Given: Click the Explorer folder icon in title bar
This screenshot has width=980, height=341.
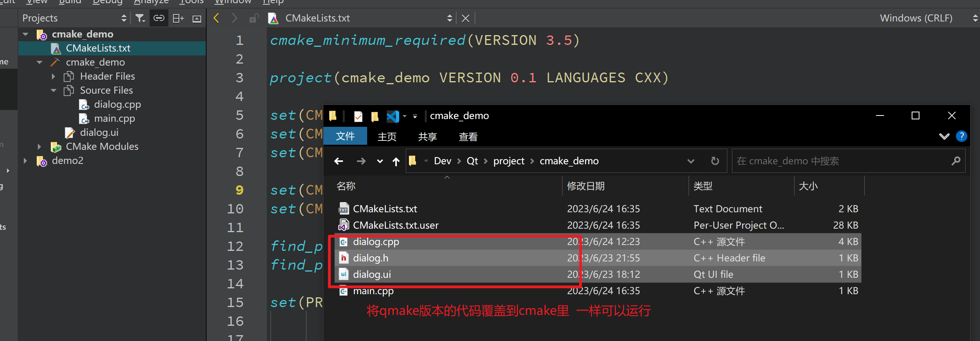Looking at the screenshot, I should pyautogui.click(x=333, y=116).
